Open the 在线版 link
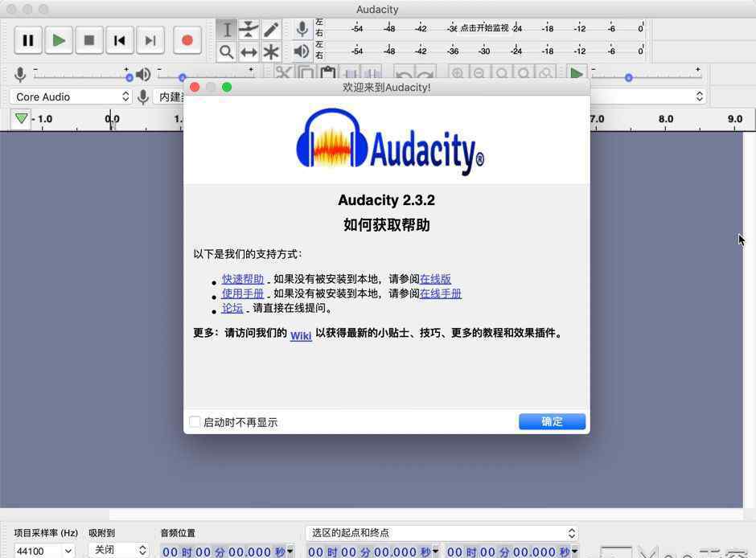 435,279
